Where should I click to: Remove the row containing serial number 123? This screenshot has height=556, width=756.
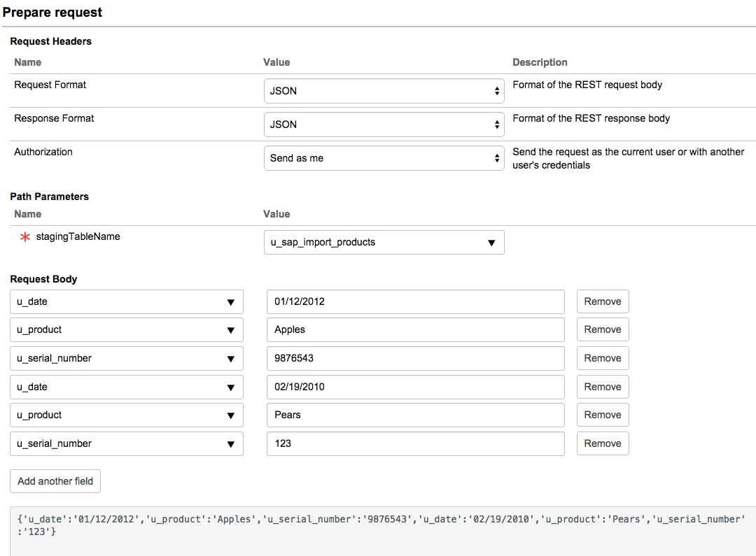coord(602,443)
